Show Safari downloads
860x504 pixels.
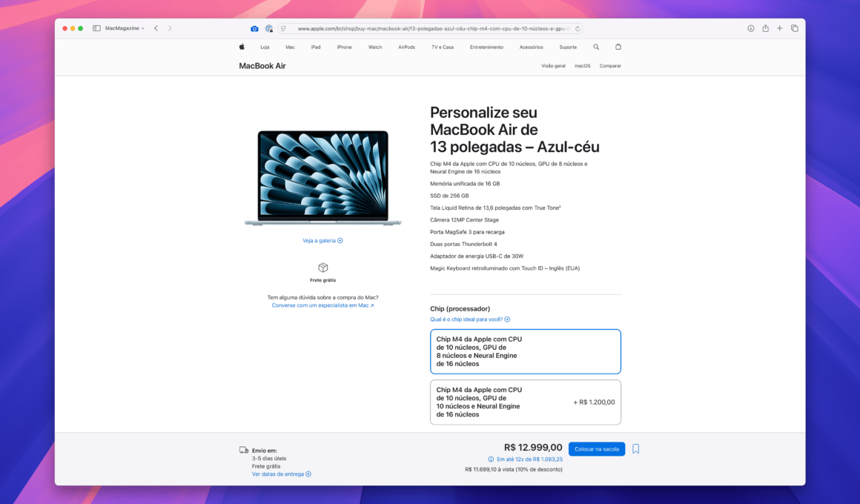click(x=751, y=28)
